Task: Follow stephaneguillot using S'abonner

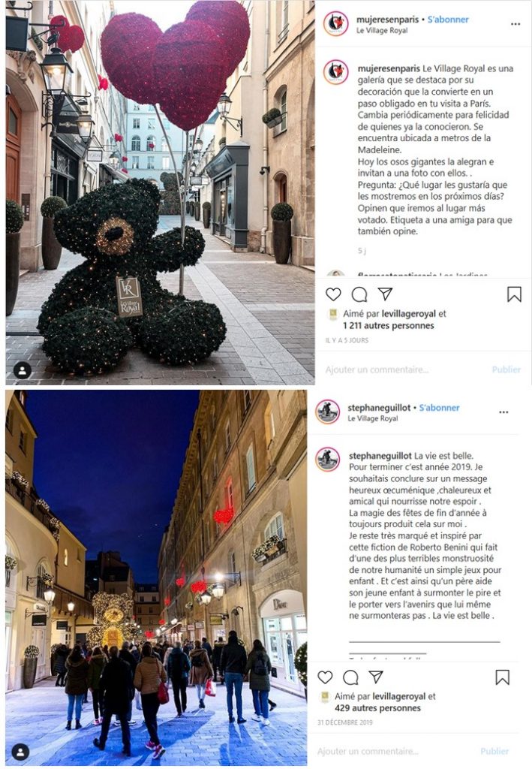Action: click(x=439, y=408)
